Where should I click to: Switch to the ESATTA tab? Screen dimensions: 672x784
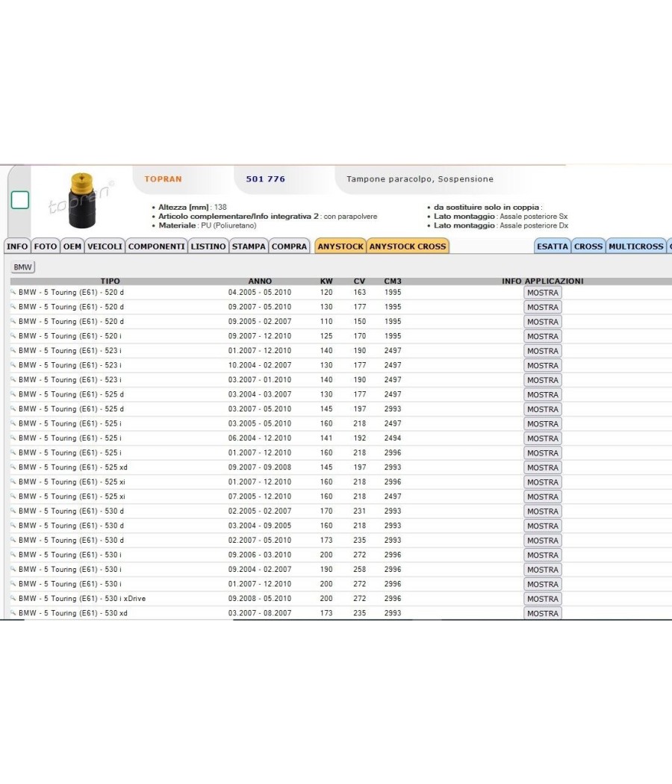(553, 246)
